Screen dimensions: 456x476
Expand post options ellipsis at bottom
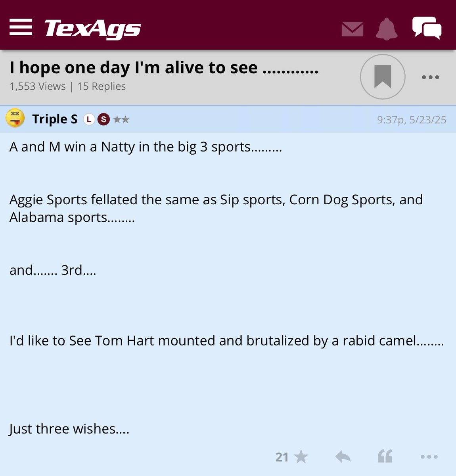coord(429,457)
